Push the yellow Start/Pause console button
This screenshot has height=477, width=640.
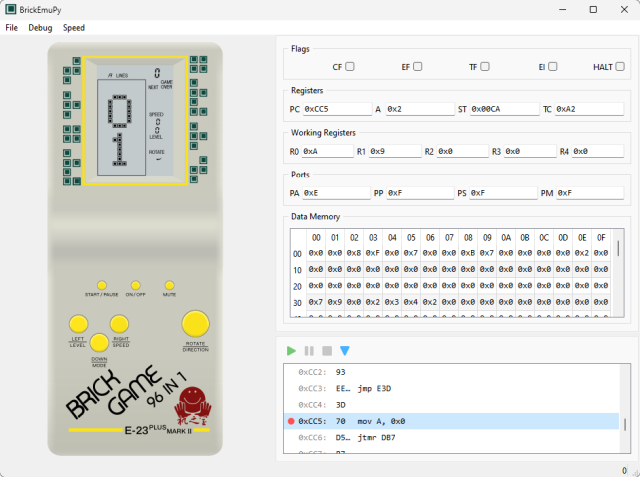pyautogui.click(x=102, y=285)
